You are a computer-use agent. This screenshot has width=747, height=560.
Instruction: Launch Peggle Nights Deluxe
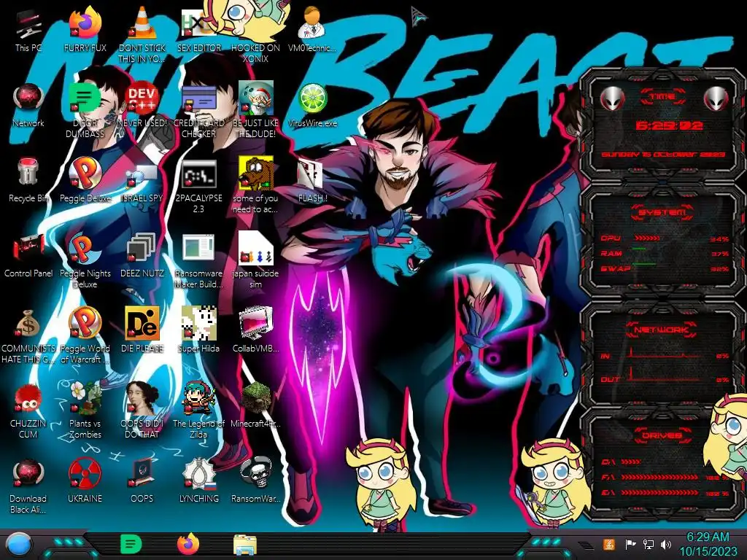(85, 260)
